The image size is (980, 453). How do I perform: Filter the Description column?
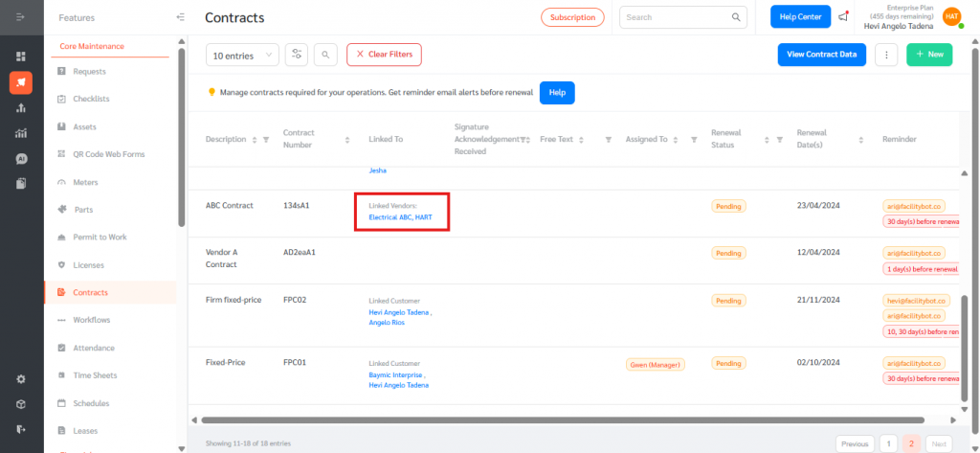[x=266, y=140]
